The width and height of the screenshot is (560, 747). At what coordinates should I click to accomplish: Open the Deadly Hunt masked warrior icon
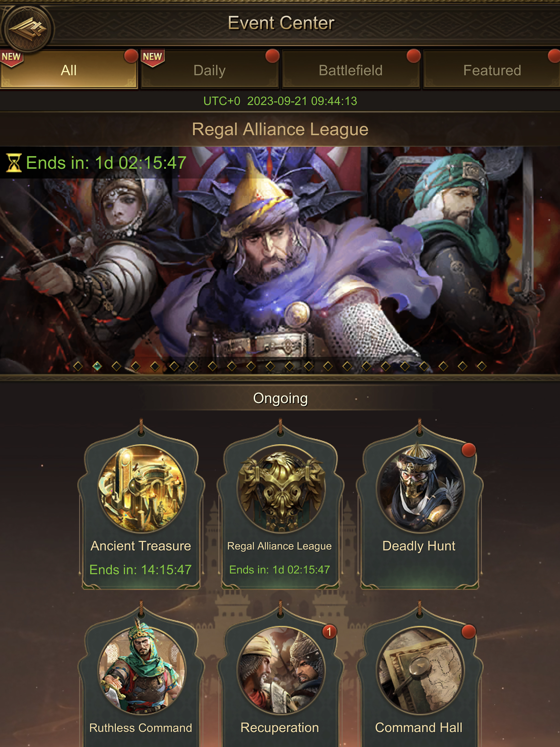[x=420, y=488]
